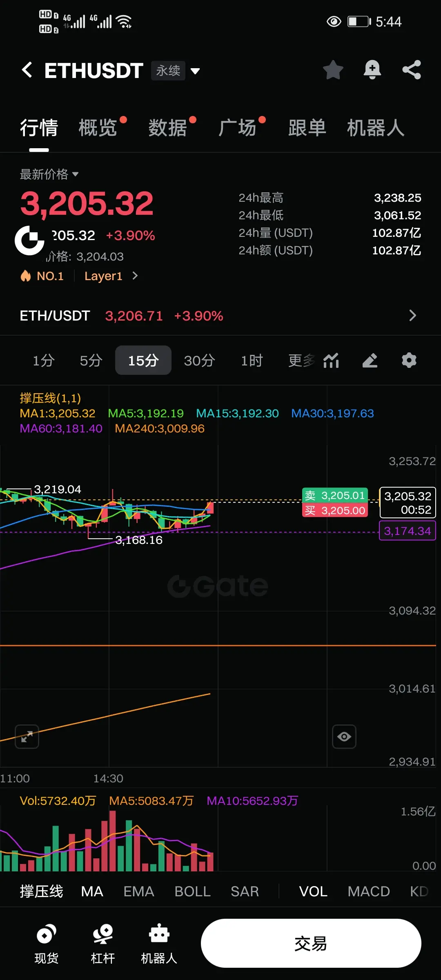Expand chart to fullscreen

coord(27,737)
